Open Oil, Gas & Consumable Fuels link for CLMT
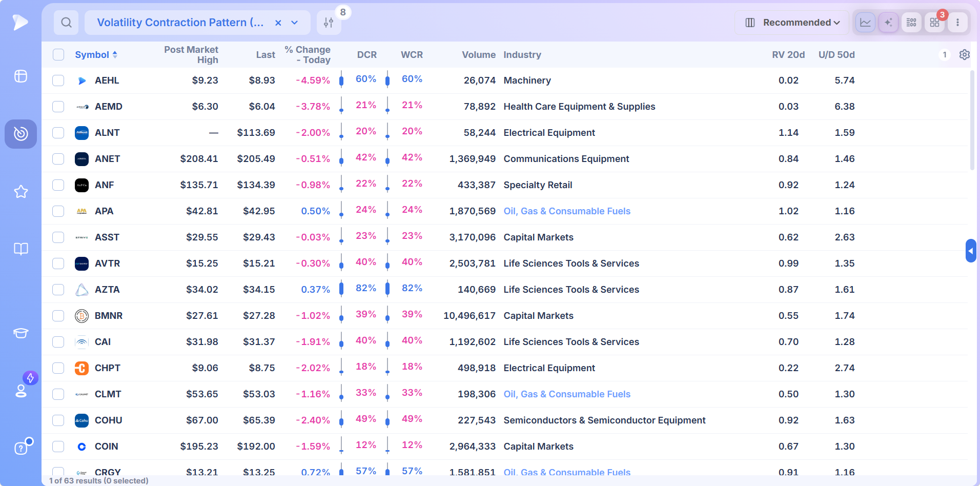The image size is (980, 486). coord(567,394)
